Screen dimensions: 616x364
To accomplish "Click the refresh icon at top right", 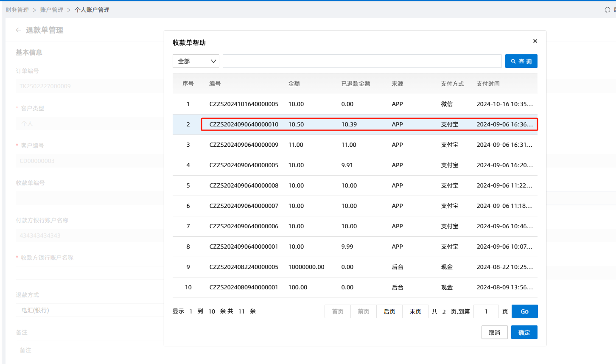I will coord(607,10).
